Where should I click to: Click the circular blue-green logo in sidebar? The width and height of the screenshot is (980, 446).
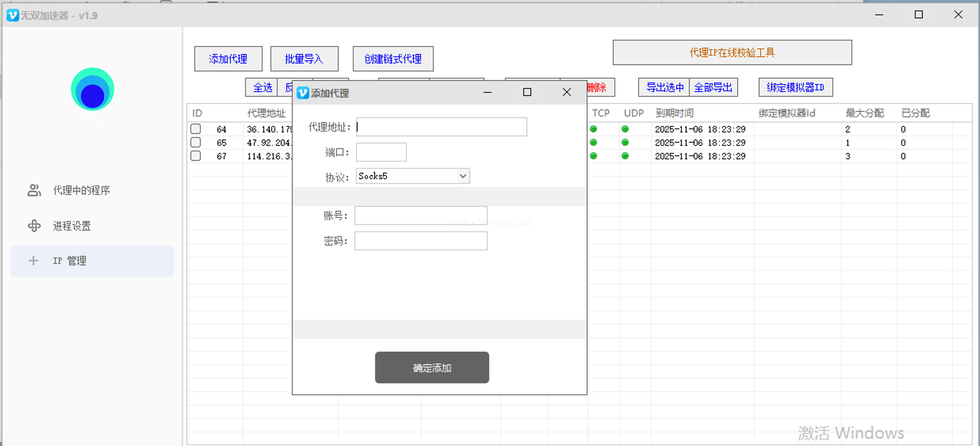[92, 90]
